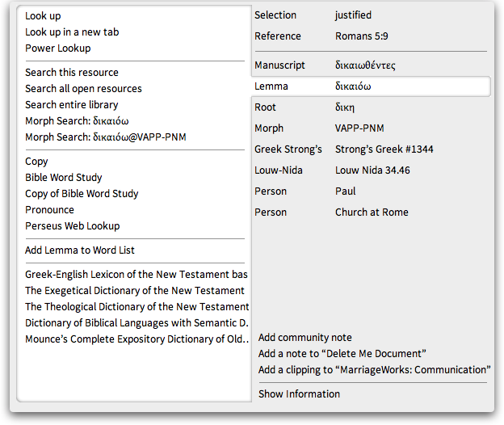Select the Morph row VAPP-PNM
The height and width of the screenshot is (425, 504).
(371, 128)
